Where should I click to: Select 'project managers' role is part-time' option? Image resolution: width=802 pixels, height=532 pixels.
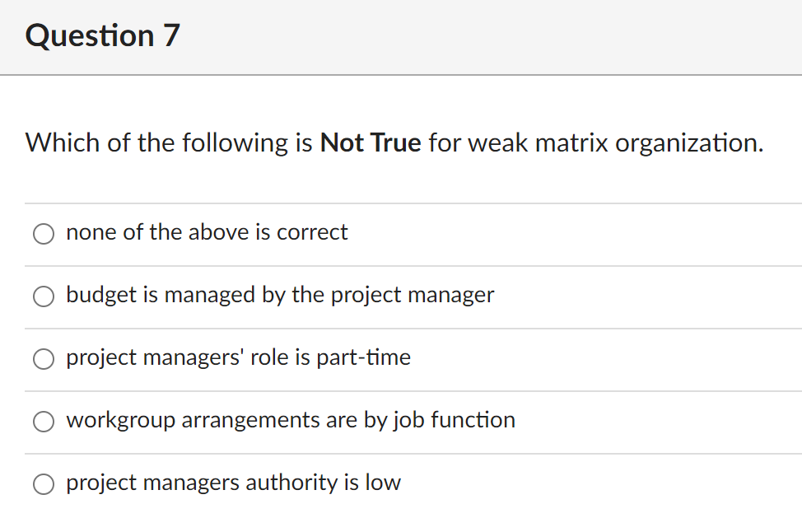(44, 359)
